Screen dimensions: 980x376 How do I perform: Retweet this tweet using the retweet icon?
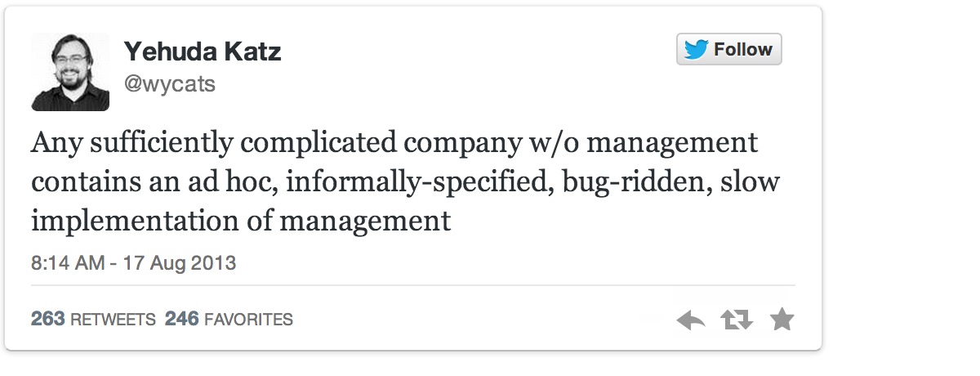(x=737, y=320)
